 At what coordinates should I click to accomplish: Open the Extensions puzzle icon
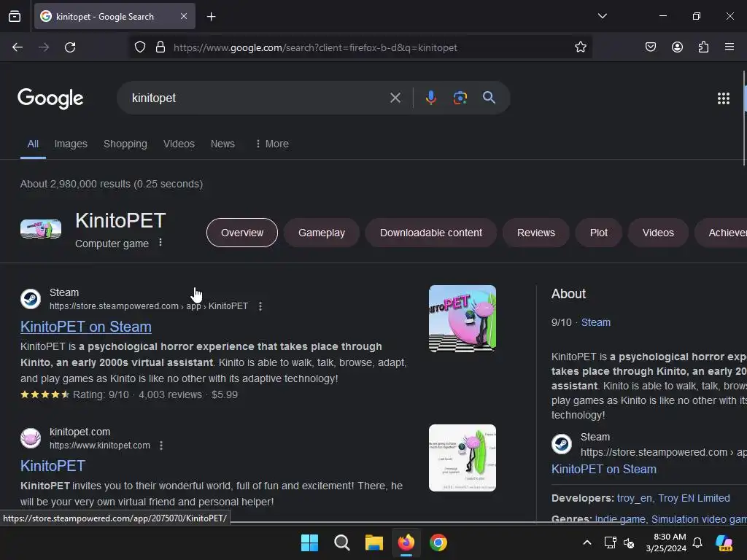[703, 47]
